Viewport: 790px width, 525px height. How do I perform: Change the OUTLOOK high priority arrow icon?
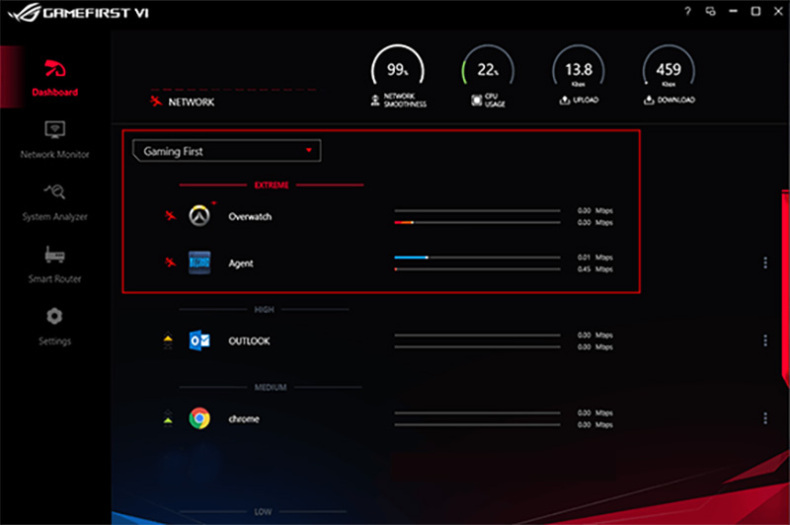168,341
